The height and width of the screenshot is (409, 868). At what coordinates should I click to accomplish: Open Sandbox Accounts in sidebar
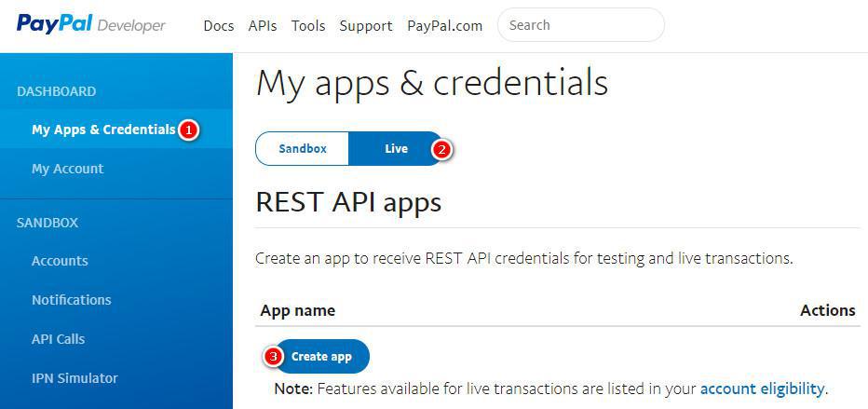click(60, 261)
